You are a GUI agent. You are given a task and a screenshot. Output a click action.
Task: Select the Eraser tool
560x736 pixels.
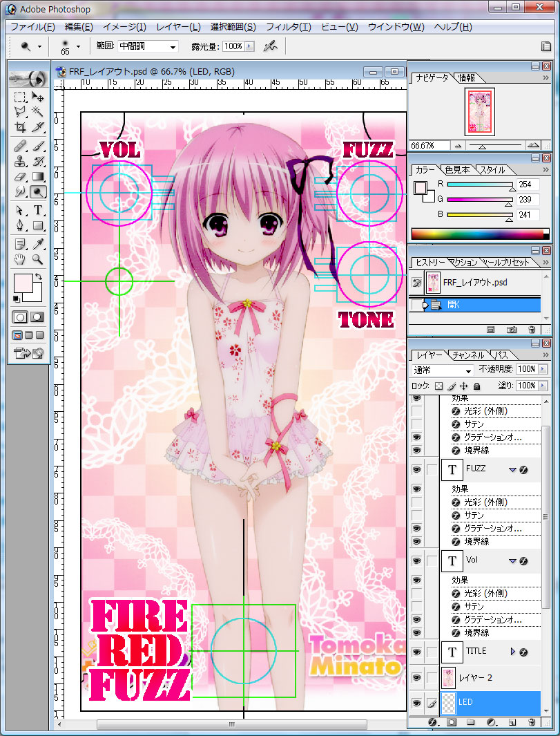click(x=20, y=176)
